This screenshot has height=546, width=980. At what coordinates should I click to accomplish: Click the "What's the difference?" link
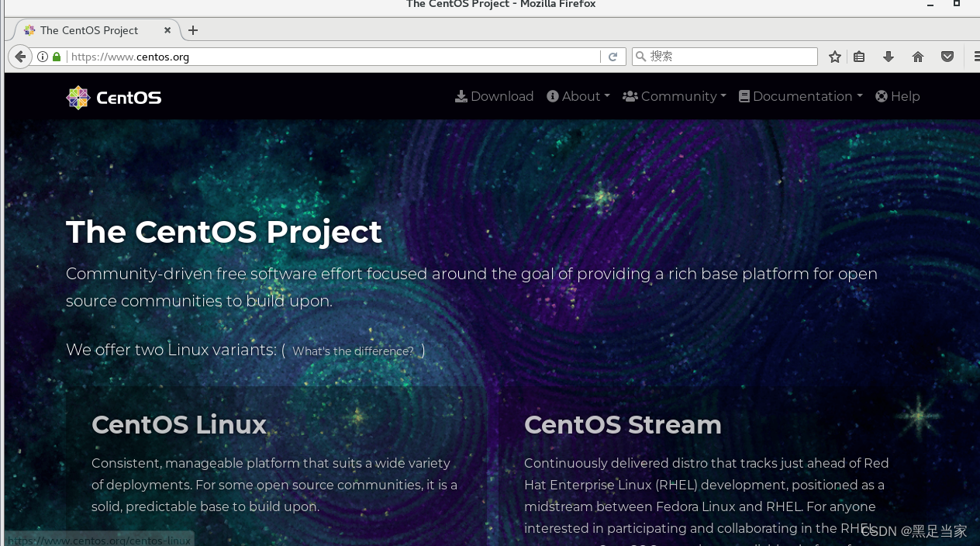tap(353, 351)
